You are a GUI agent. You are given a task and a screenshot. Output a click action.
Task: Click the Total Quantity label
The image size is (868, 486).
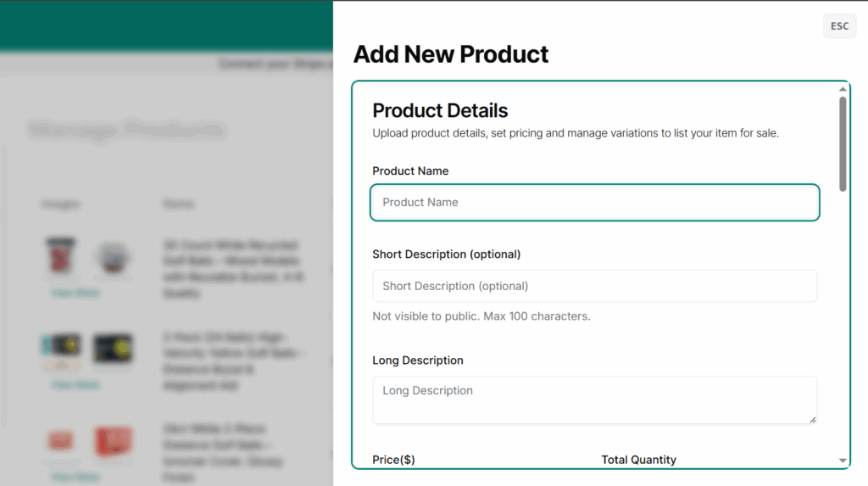(x=638, y=460)
